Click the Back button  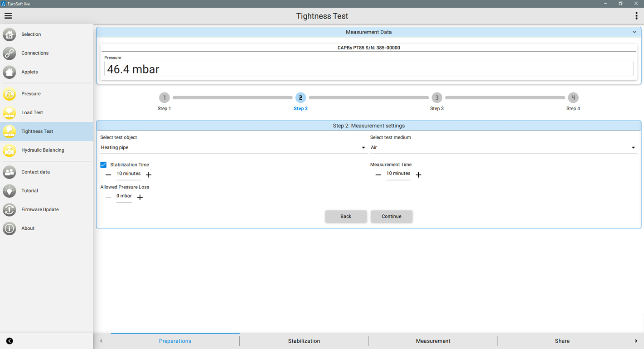[x=346, y=216]
